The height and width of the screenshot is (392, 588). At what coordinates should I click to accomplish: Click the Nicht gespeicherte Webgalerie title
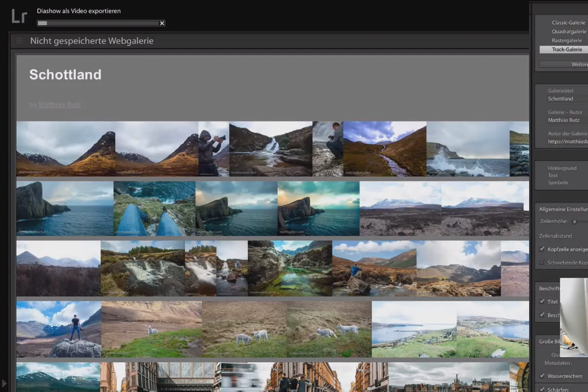[x=92, y=41]
